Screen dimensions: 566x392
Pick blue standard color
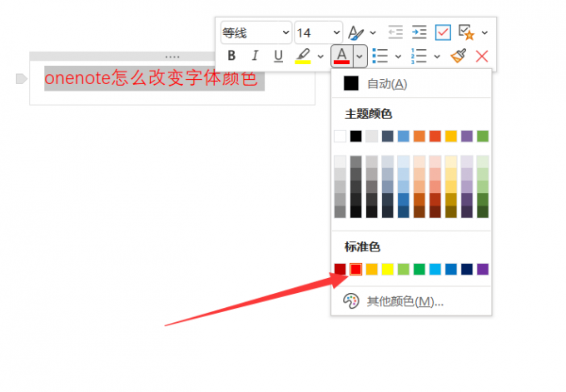point(451,269)
